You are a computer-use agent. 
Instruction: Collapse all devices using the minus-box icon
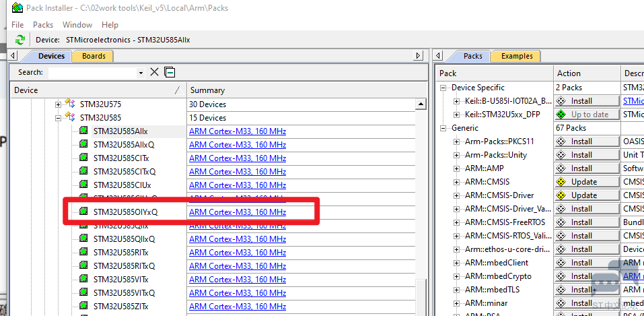pyautogui.click(x=170, y=72)
